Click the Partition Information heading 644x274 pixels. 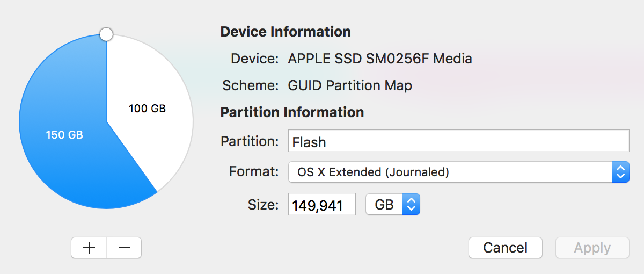[292, 112]
